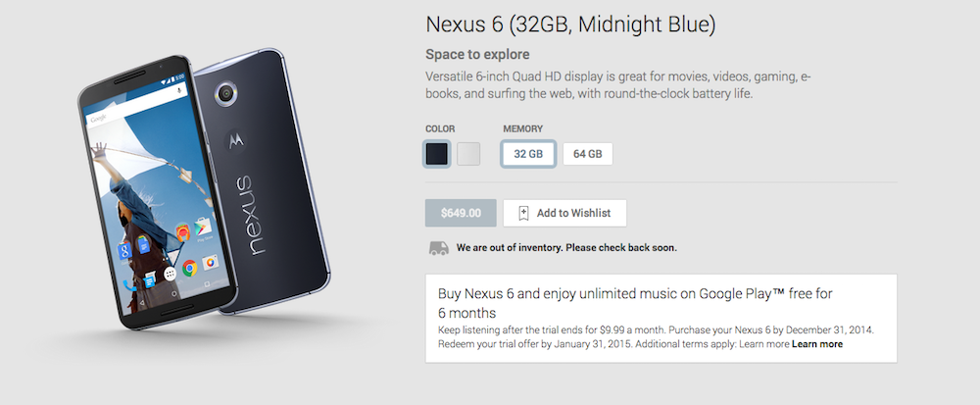
Task: Select the Midnight Blue color swatch
Action: (x=437, y=154)
